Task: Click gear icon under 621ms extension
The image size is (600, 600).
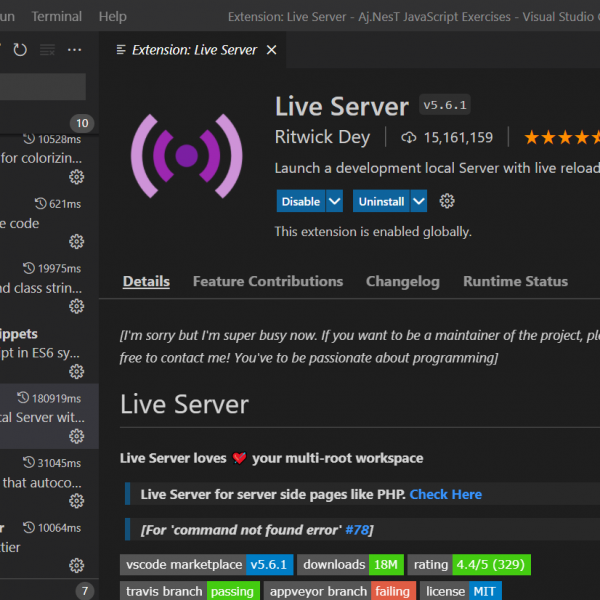Action: 76,242
